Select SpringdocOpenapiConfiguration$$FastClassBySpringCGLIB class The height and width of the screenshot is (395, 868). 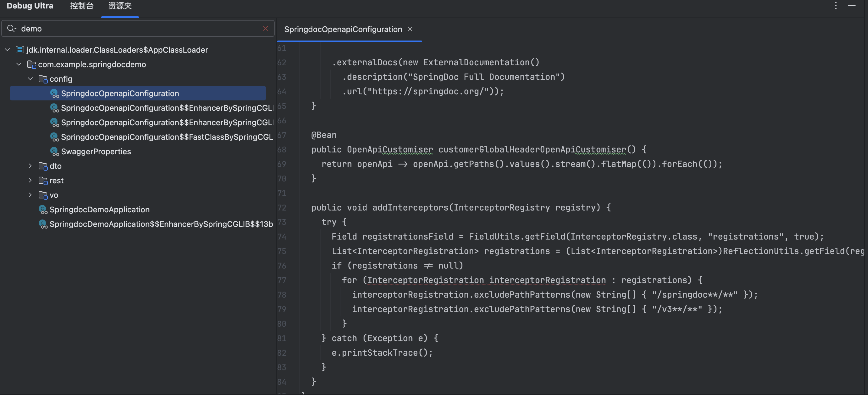(167, 137)
